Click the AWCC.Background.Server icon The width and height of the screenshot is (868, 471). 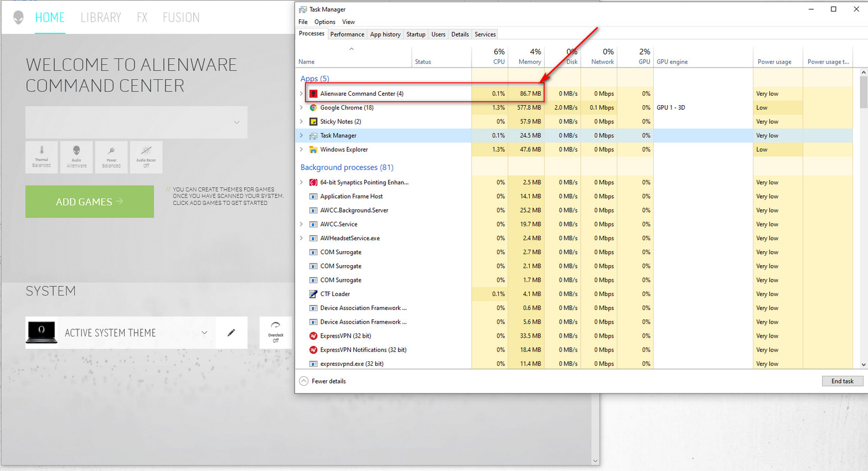point(313,210)
